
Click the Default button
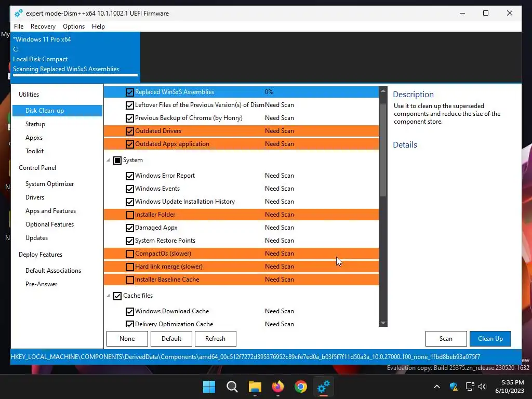[x=171, y=339]
